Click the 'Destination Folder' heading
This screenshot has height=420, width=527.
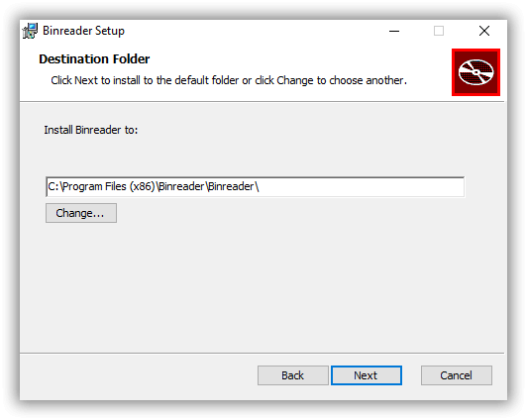pyautogui.click(x=94, y=59)
